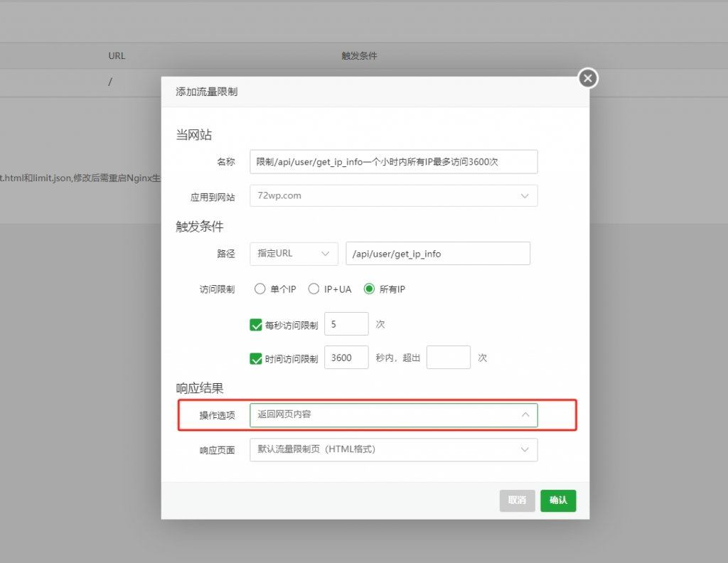Open the 操作选项 dropdown showing 返回网页内容

coord(393,415)
